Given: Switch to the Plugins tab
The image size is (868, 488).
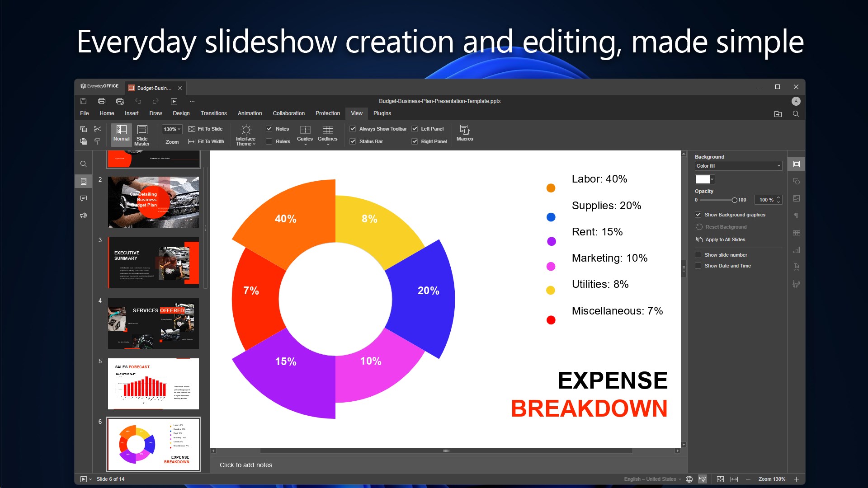Looking at the screenshot, I should pos(382,113).
